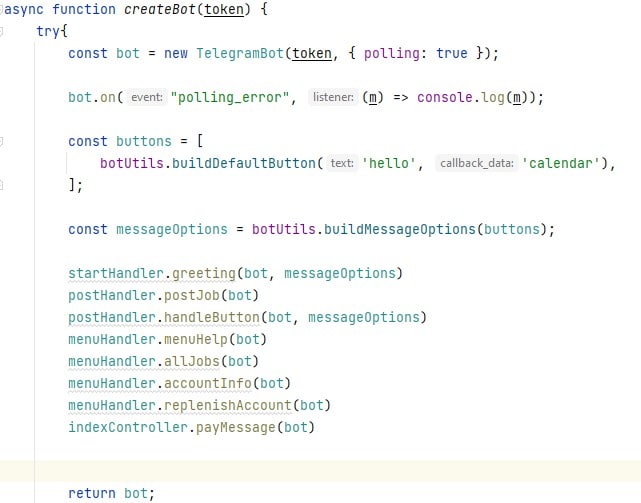This screenshot has width=641, height=503.
Task: Click the allJobs method call
Action: coord(192,362)
